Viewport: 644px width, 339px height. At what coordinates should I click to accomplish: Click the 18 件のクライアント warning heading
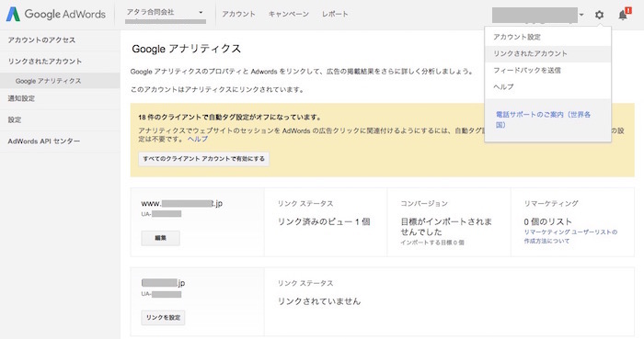tap(230, 118)
